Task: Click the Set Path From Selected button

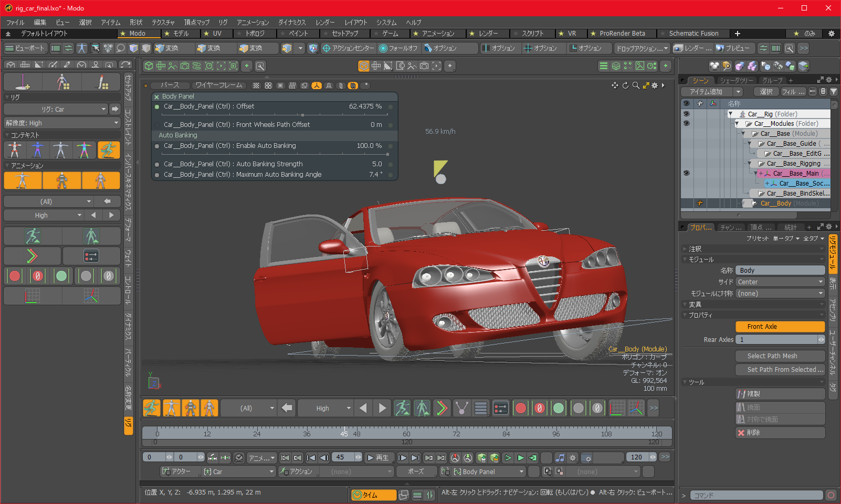Action: point(780,369)
